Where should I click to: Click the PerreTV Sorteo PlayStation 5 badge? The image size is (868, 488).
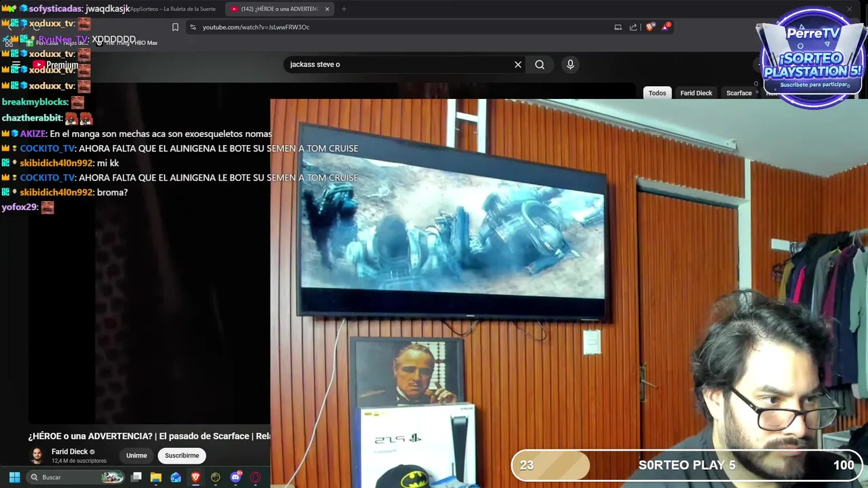click(812, 58)
